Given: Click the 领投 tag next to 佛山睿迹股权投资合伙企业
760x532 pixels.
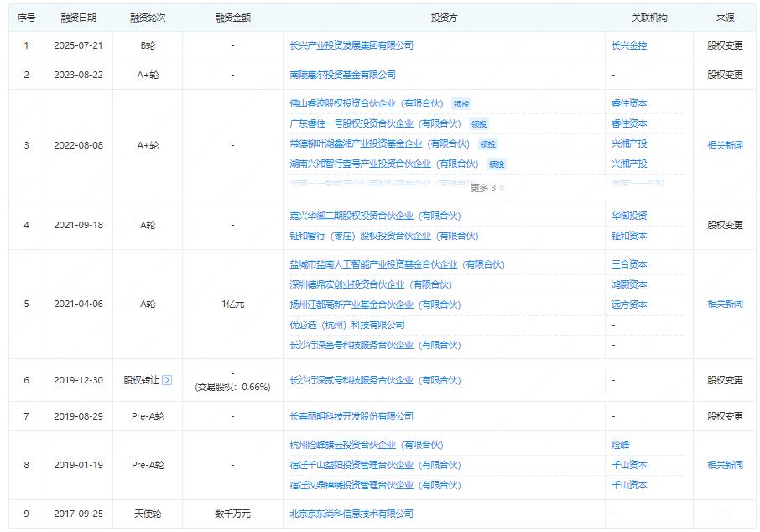Looking at the screenshot, I should [461, 104].
